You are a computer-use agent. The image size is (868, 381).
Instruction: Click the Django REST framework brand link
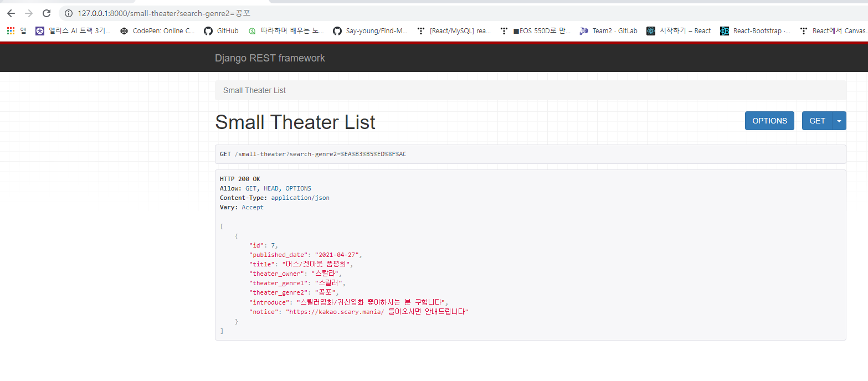coord(270,58)
